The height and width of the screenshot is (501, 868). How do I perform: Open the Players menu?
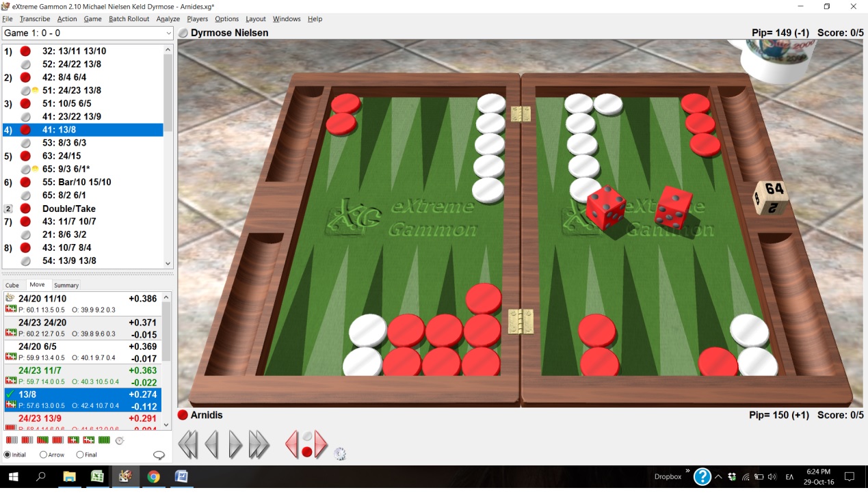(198, 19)
